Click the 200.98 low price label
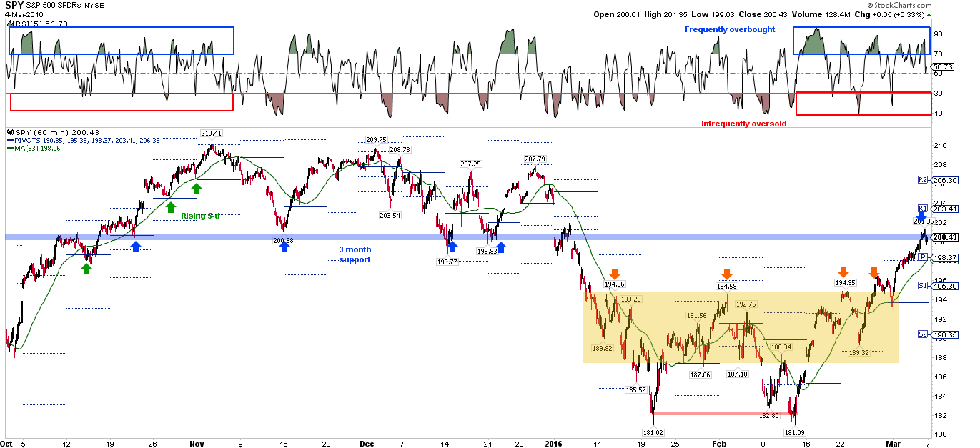 click(284, 240)
